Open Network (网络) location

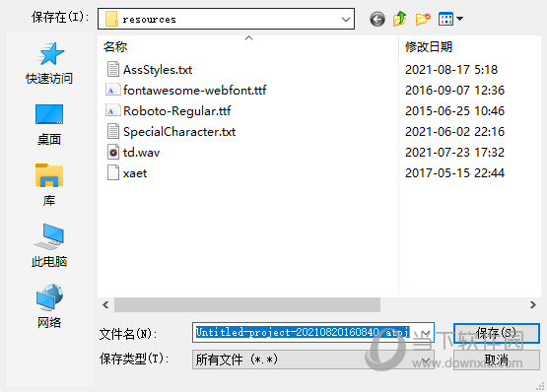[49, 306]
